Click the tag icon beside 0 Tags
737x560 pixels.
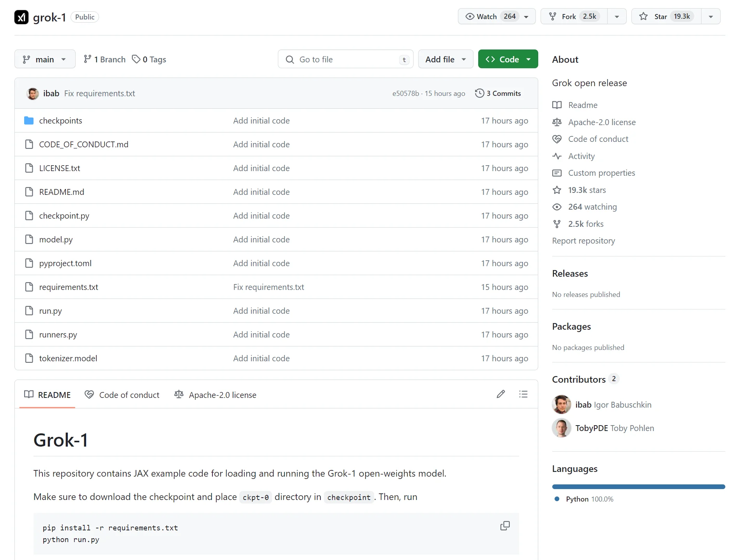point(136,59)
